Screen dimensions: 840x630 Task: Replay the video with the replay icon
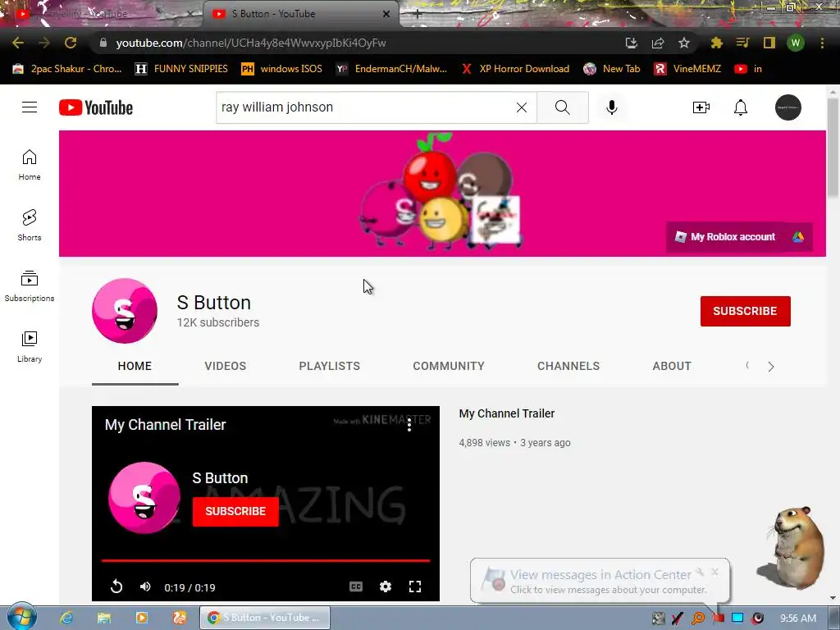point(116,587)
